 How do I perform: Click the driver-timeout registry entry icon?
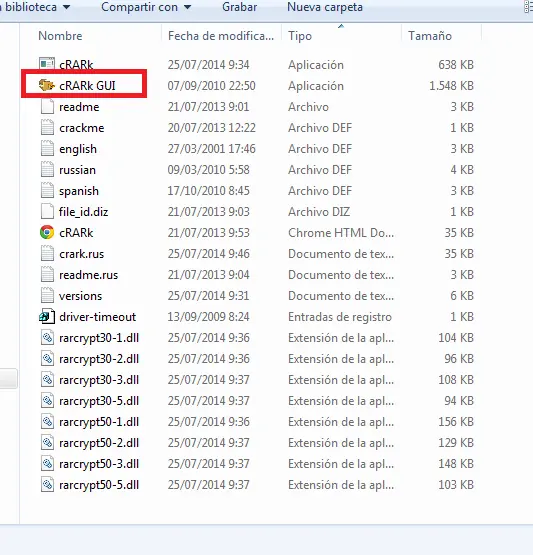(47, 316)
